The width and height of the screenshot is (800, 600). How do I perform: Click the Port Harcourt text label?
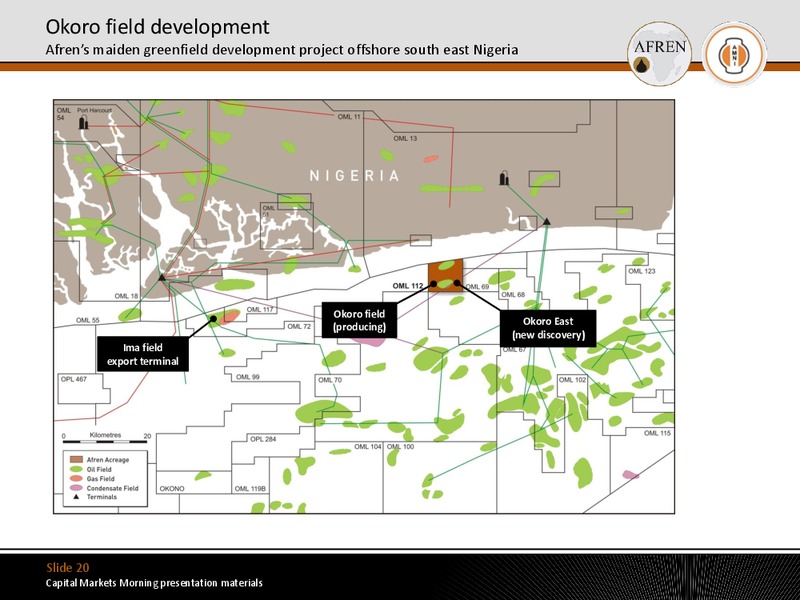[94, 110]
